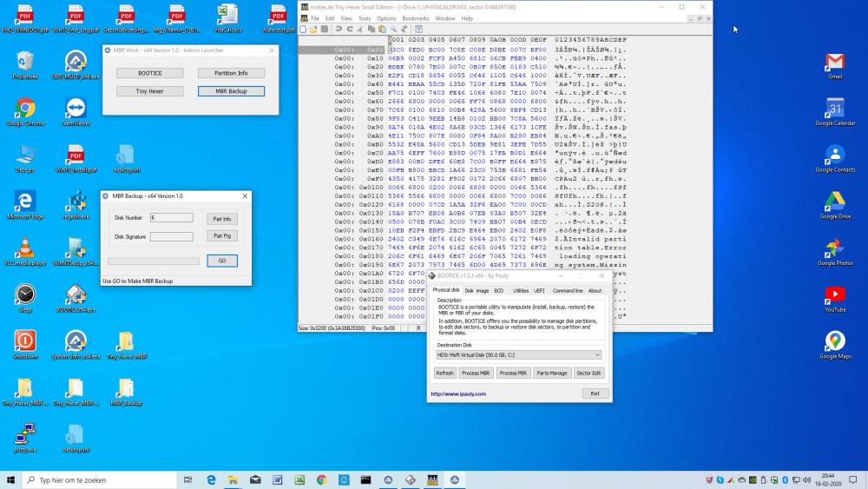The height and width of the screenshot is (489, 868).
Task: Click the GO button in MBR Backup
Action: (x=221, y=261)
